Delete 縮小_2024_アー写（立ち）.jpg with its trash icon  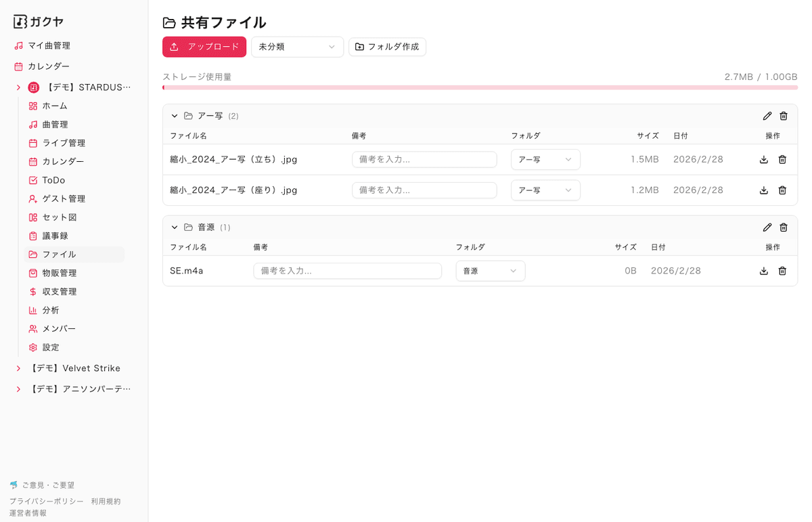[x=782, y=159]
